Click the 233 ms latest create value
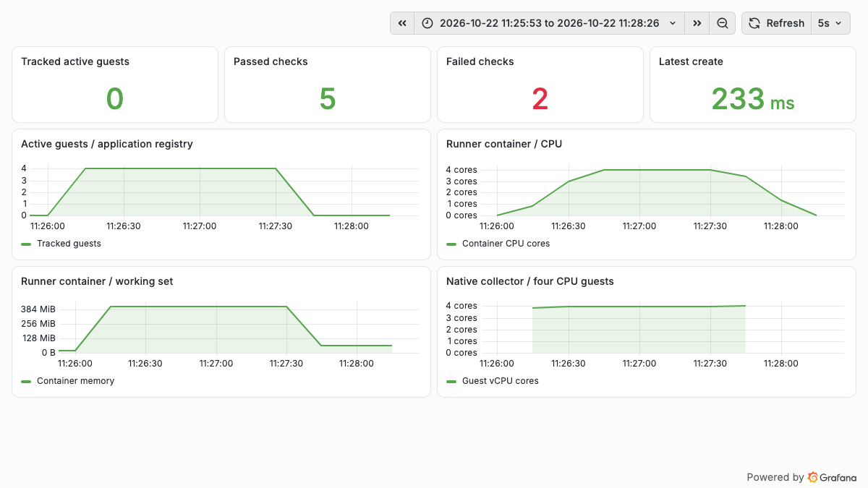The width and height of the screenshot is (868, 488). (x=753, y=99)
